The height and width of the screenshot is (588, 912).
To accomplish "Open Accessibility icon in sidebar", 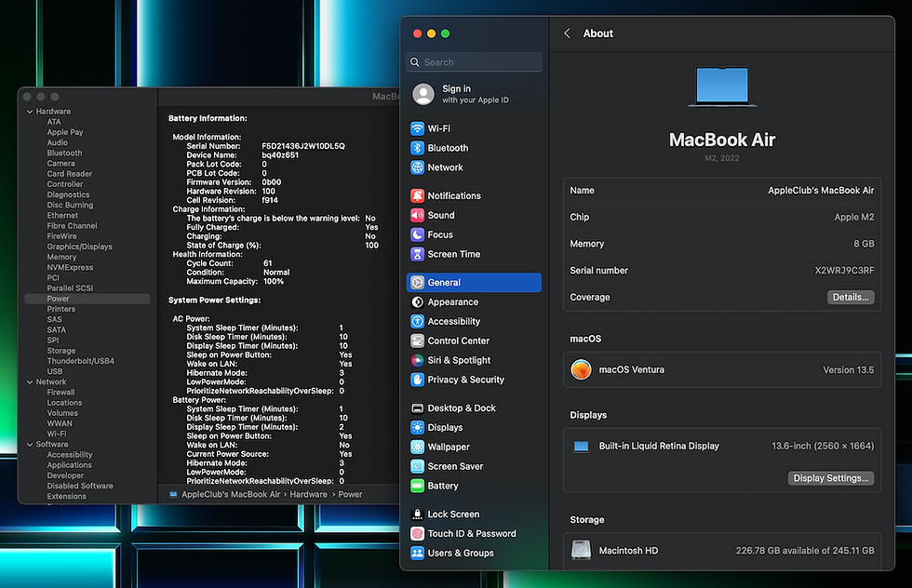I will (x=417, y=322).
